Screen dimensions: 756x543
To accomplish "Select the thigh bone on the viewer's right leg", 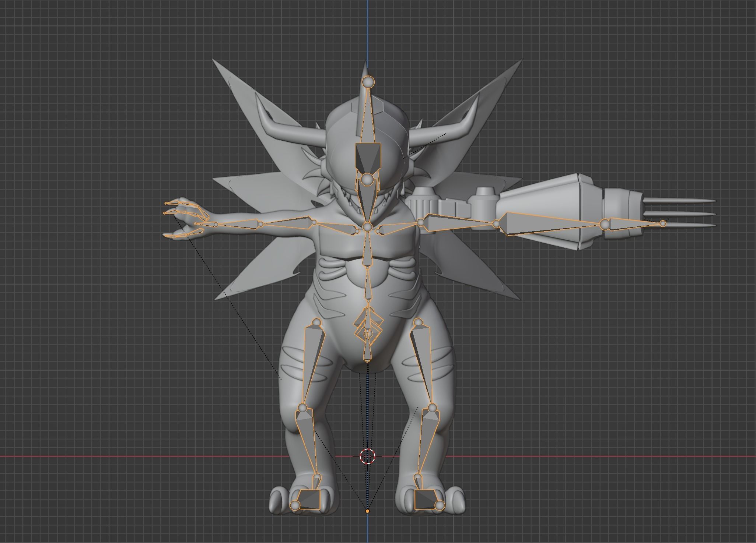I will [x=421, y=364].
